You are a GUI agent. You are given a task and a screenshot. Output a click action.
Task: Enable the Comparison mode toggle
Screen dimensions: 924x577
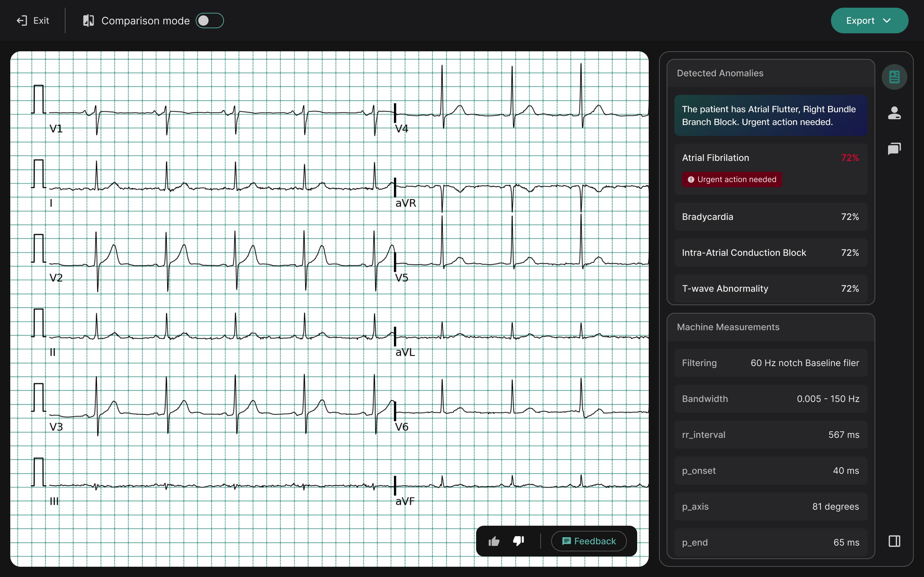[x=209, y=21]
